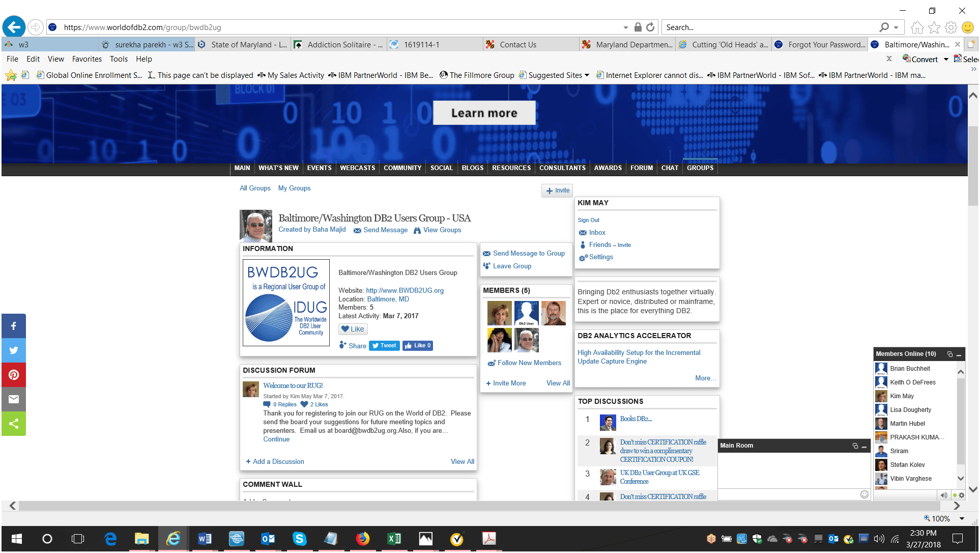Select Stefan Kolev in Members Online list
The image size is (980, 553).
(907, 465)
